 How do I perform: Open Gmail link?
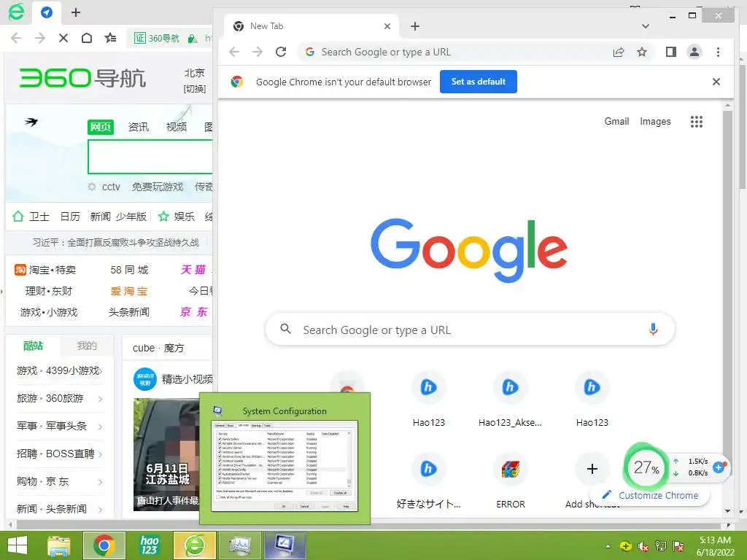click(616, 122)
